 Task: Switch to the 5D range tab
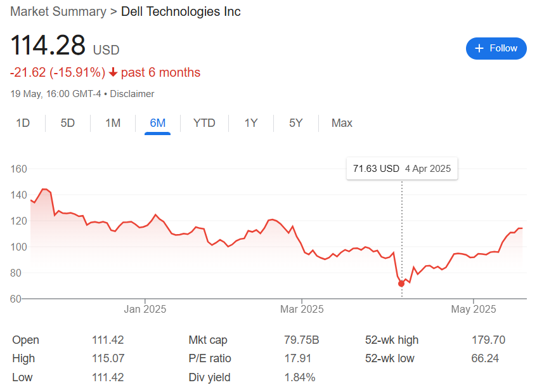pos(68,123)
